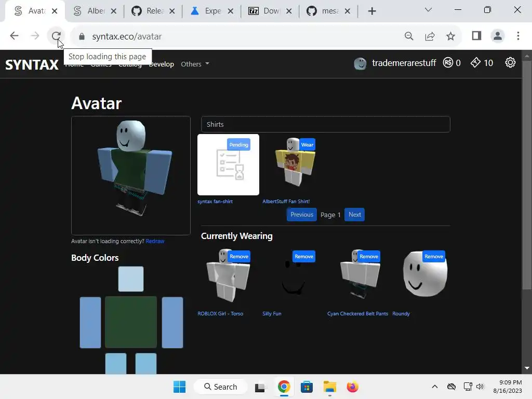Viewport: 532px width, 399px height.
Task: Remove the Silly Fun face
Action: tap(303, 257)
